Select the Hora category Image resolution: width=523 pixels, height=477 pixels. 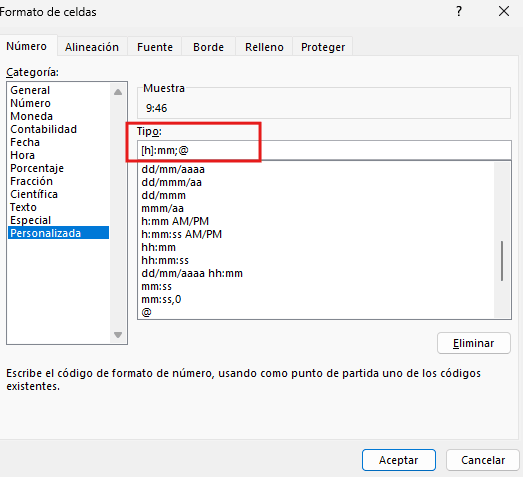tap(59, 155)
